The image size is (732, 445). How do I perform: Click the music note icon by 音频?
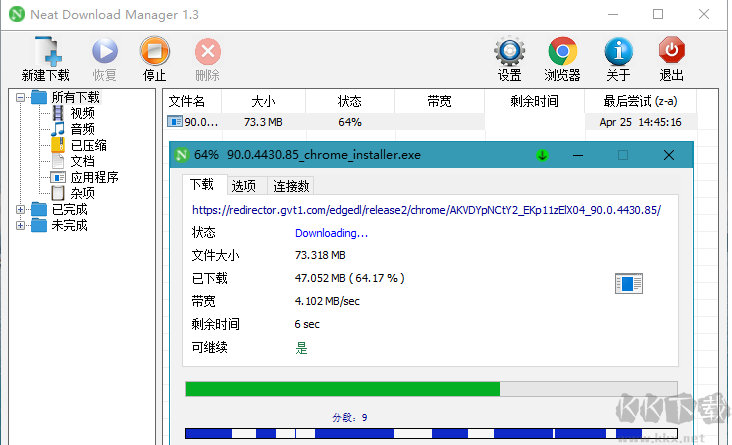click(x=58, y=129)
